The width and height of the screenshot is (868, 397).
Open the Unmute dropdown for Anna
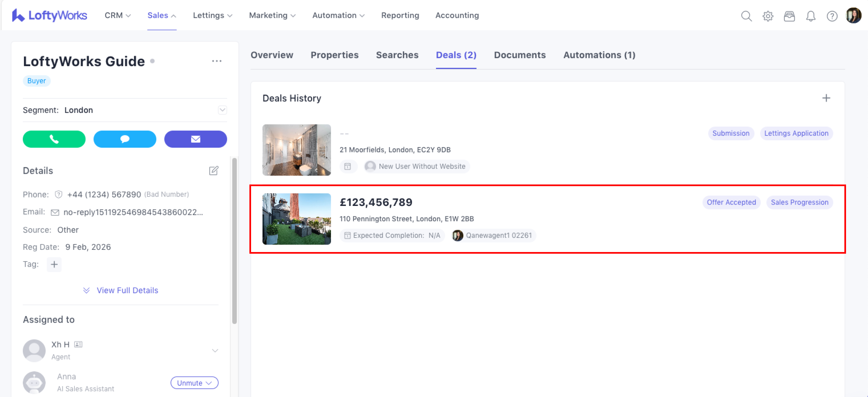click(x=194, y=383)
